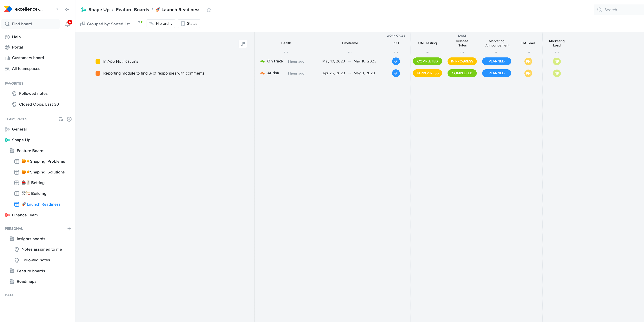Open the Grouped by: Sorted list settings
The height and width of the screenshot is (322, 644).
coord(105,24)
